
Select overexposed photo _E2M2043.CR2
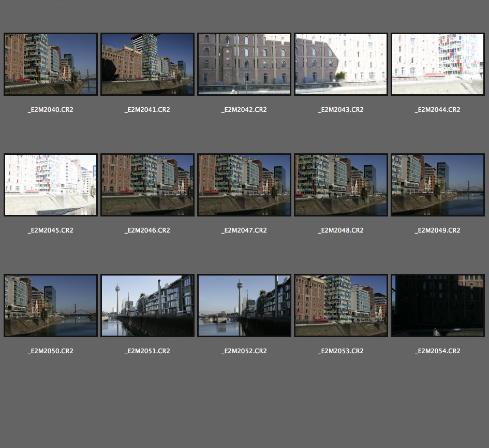point(341,64)
